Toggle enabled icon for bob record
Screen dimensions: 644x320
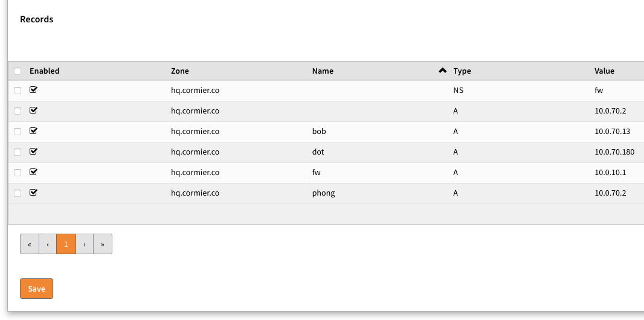point(33,131)
